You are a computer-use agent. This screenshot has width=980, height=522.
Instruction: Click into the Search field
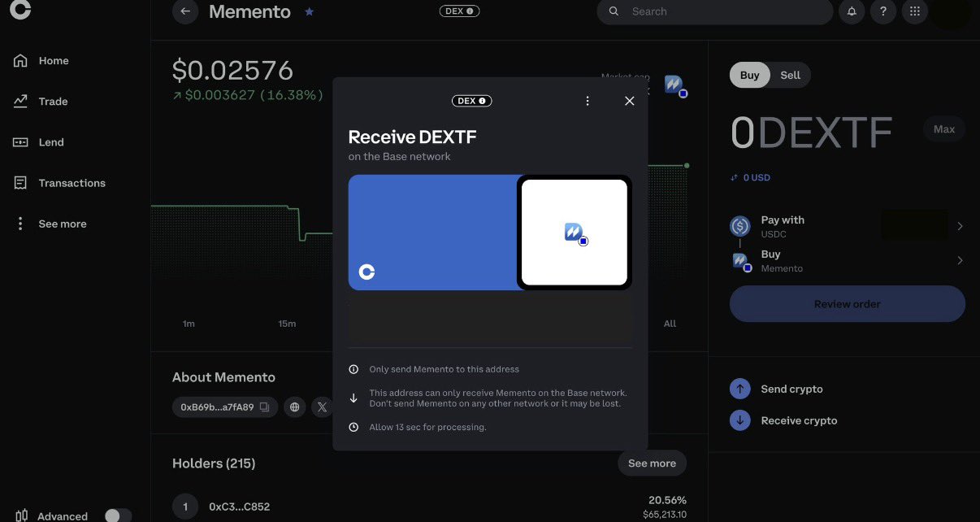(714, 11)
